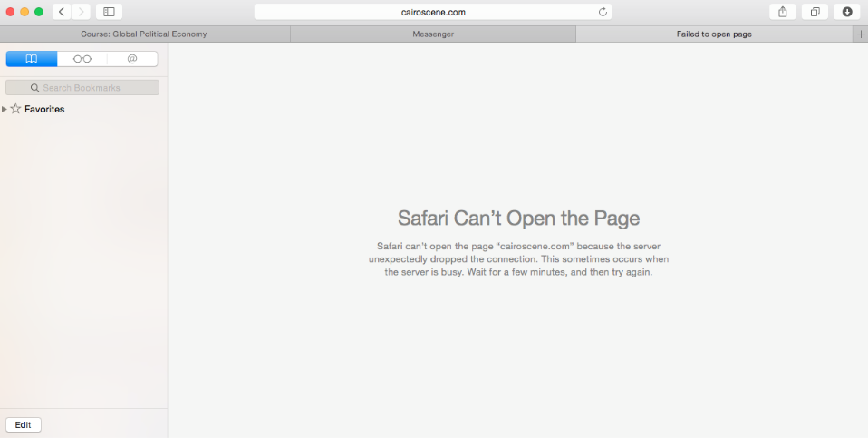Viewport: 868px width, 438px height.
Task: Reload the cairoscene.com page
Action: [603, 12]
